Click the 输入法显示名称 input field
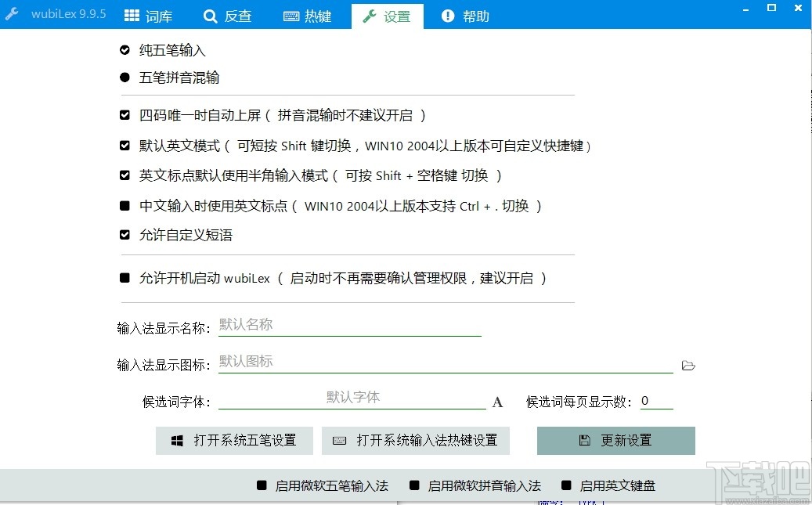 click(x=350, y=324)
